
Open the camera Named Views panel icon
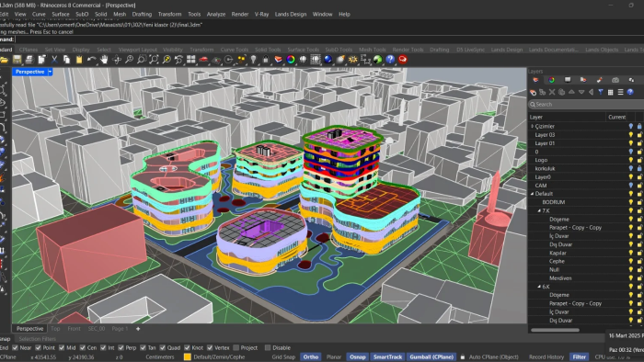pos(615,80)
